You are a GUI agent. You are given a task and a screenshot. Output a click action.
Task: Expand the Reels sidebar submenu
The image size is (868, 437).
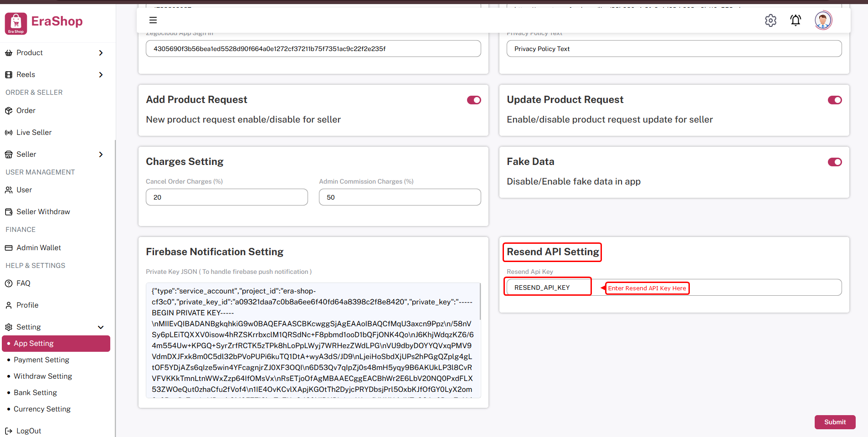(101, 75)
